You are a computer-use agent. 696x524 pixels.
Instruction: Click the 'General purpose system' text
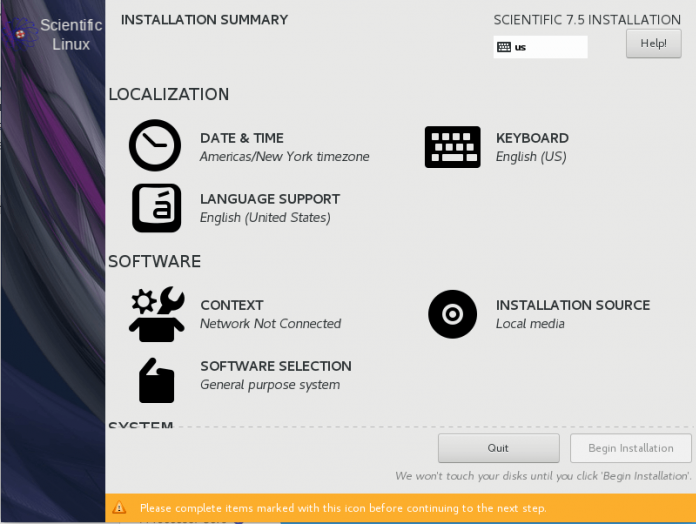(x=270, y=385)
